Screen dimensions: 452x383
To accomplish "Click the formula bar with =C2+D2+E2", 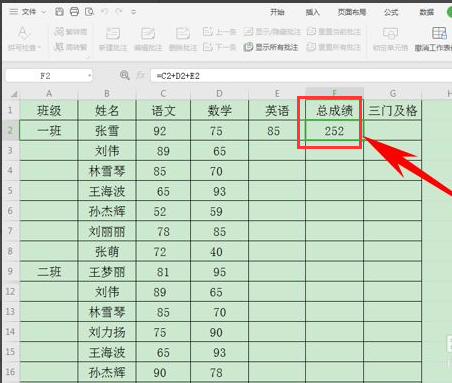I will pos(300,76).
